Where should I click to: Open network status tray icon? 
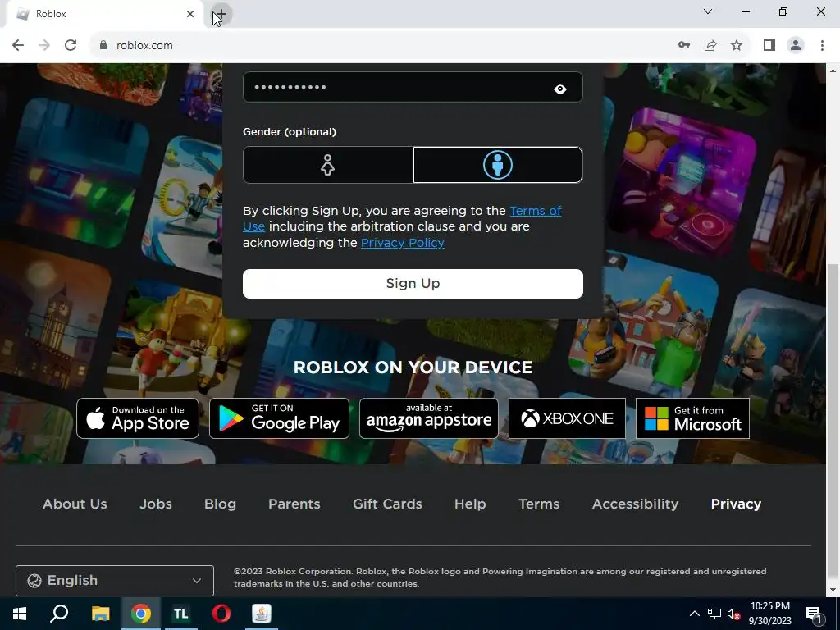point(714,614)
